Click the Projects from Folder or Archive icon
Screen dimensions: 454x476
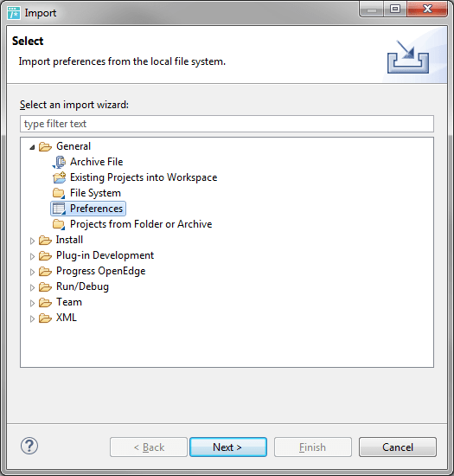59,224
